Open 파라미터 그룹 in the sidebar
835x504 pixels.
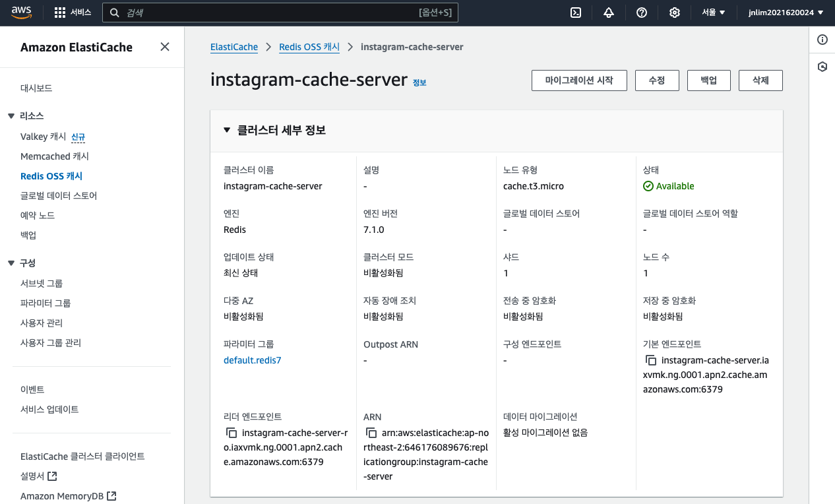tap(46, 303)
